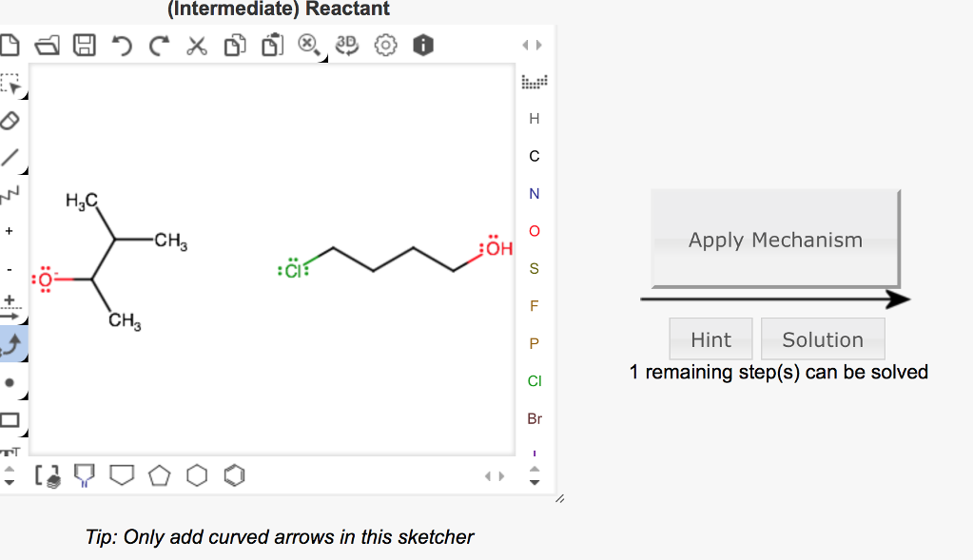This screenshot has width=973, height=560.
Task: Activate the Chlorine element
Action: [x=534, y=380]
